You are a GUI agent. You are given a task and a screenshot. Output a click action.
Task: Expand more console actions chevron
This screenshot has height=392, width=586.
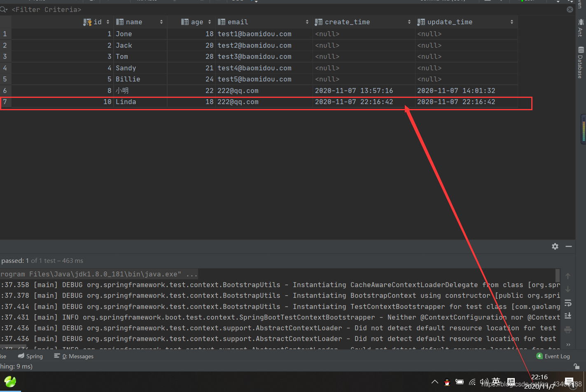coord(568,344)
